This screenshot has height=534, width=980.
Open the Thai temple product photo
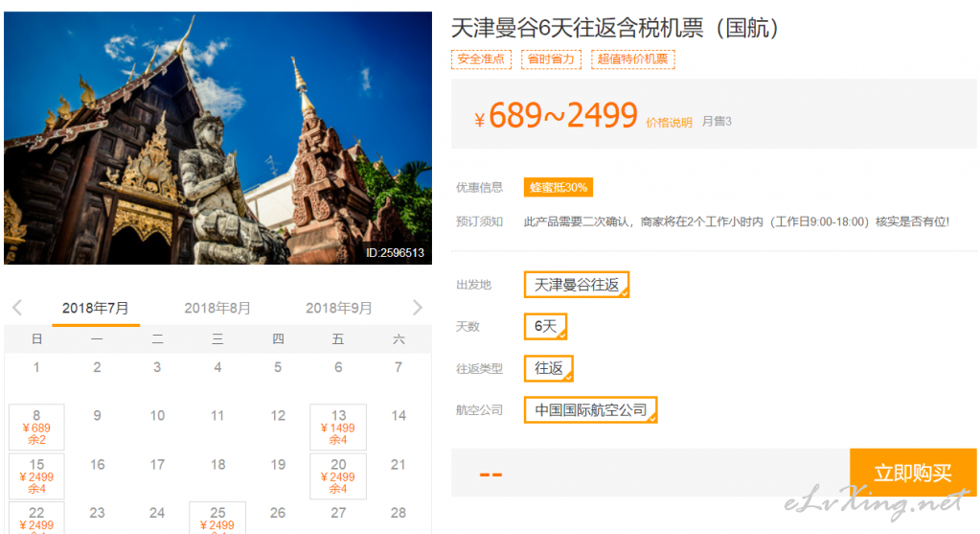(x=217, y=137)
